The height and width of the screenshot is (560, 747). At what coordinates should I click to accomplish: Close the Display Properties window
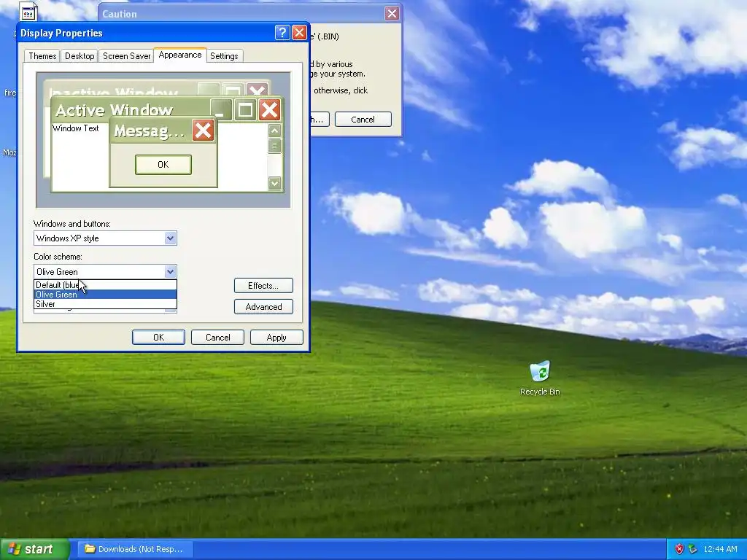pos(299,32)
